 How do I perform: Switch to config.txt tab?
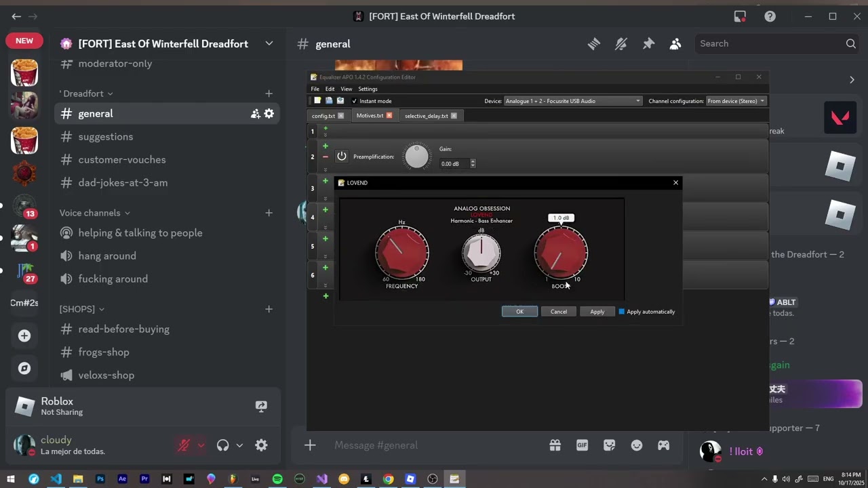coord(328,116)
